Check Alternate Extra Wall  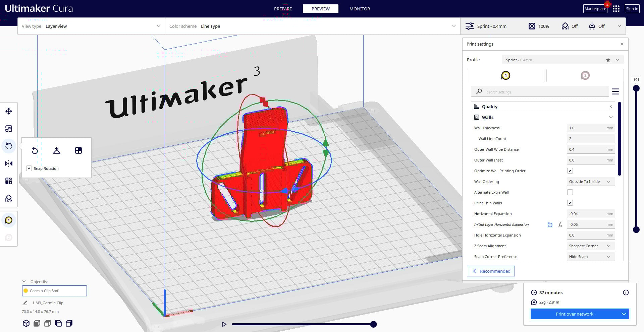570,192
